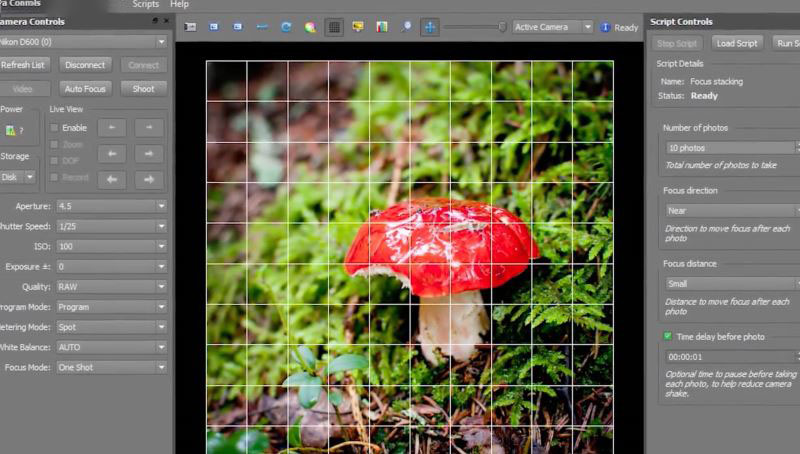The height and width of the screenshot is (454, 800).
Task: Click the Auto Focus button
Action: [85, 89]
